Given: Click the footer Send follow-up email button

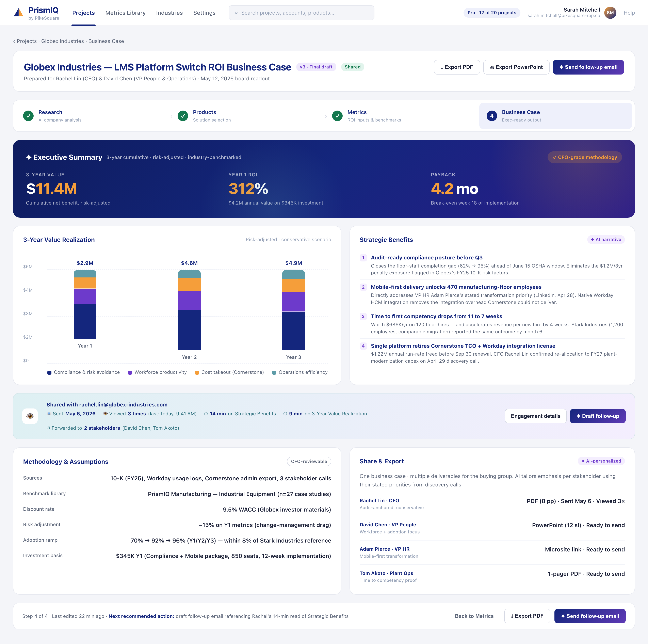Looking at the screenshot, I should coord(590,616).
